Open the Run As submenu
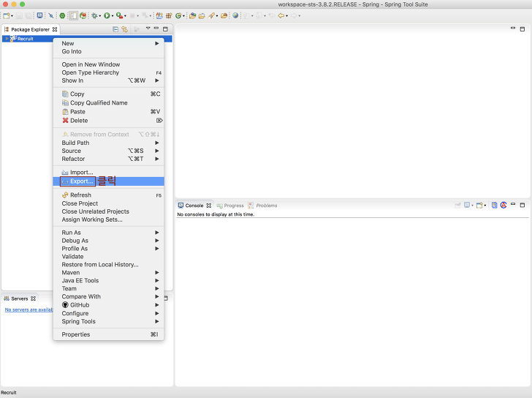The image size is (532, 398). pyautogui.click(x=109, y=233)
